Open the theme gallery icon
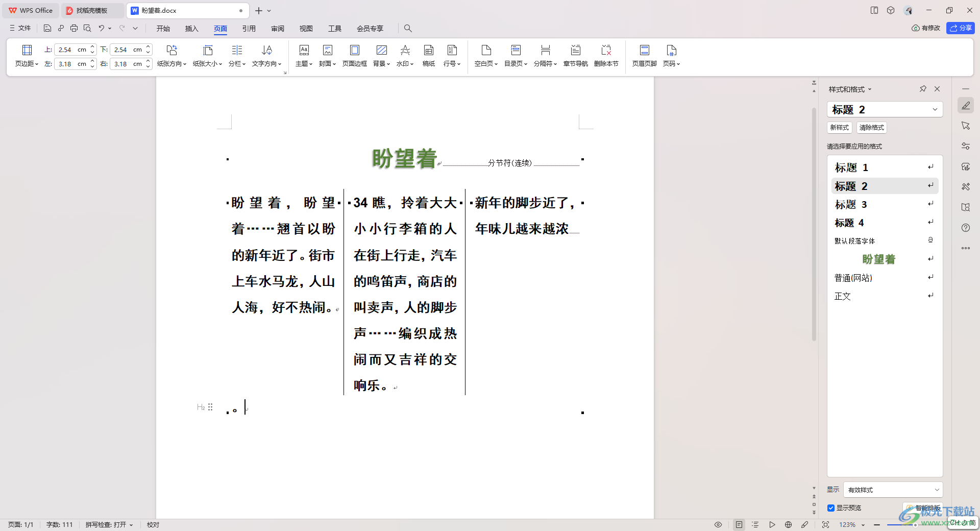 click(x=304, y=50)
